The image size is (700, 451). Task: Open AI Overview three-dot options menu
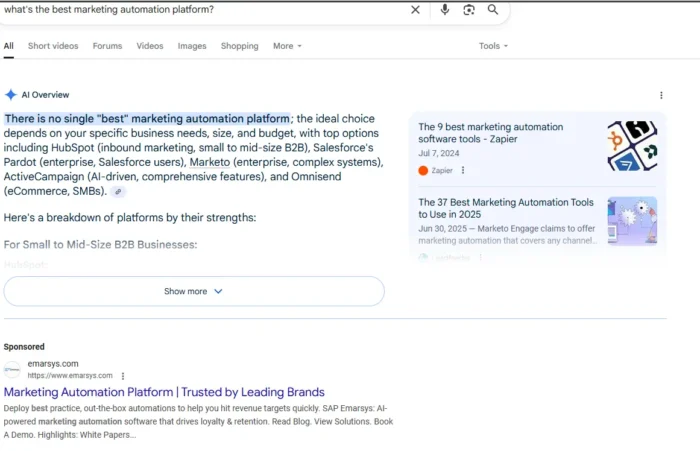click(661, 95)
